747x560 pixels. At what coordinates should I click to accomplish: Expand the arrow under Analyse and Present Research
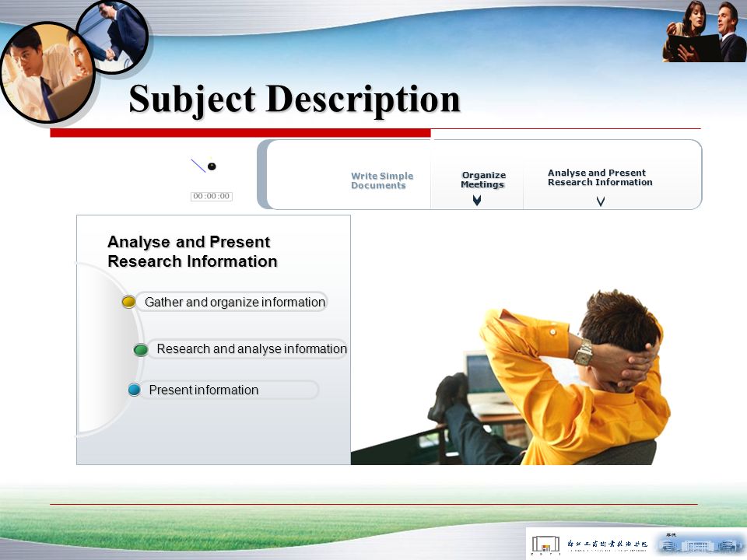601,201
